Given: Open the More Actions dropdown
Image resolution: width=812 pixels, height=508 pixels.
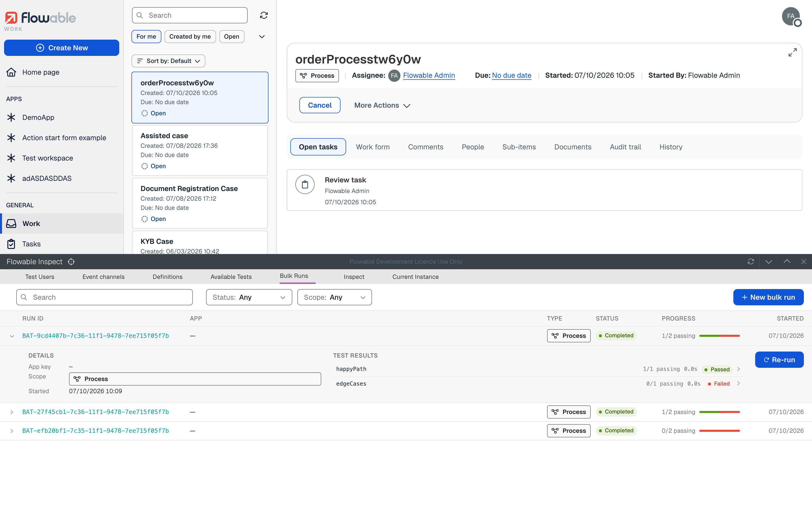Looking at the screenshot, I should pyautogui.click(x=382, y=105).
